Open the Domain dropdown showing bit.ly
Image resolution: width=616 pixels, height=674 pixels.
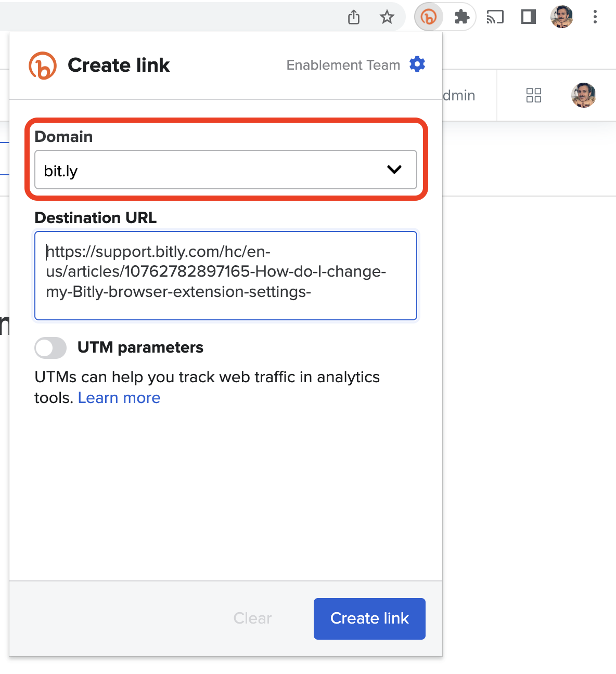pos(225,170)
